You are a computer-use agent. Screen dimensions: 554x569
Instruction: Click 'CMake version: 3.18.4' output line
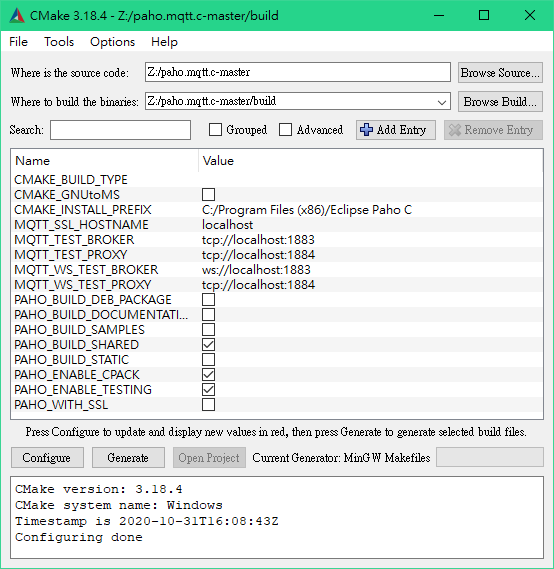tap(99, 489)
